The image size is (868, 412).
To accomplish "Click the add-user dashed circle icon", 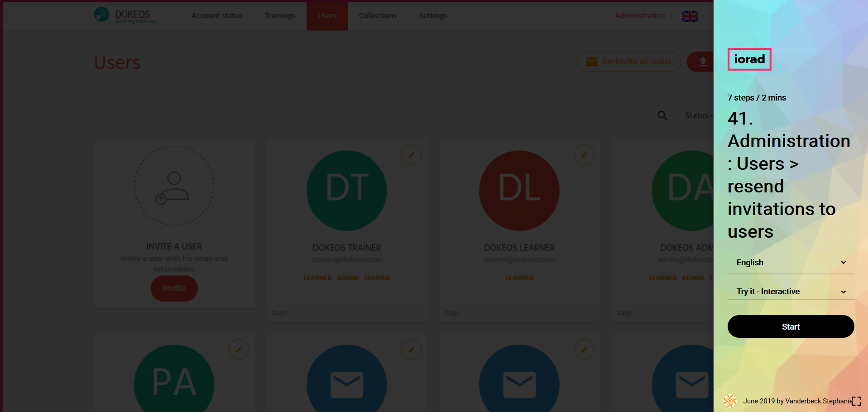I will (x=174, y=186).
